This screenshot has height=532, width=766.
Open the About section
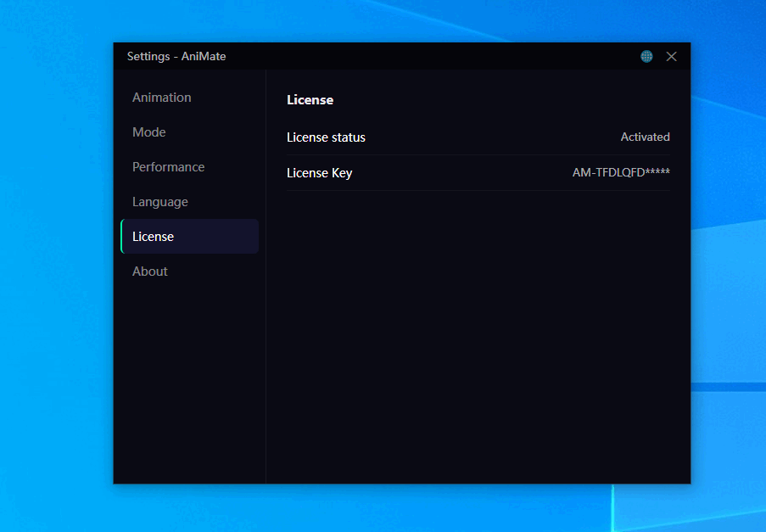click(x=189, y=272)
